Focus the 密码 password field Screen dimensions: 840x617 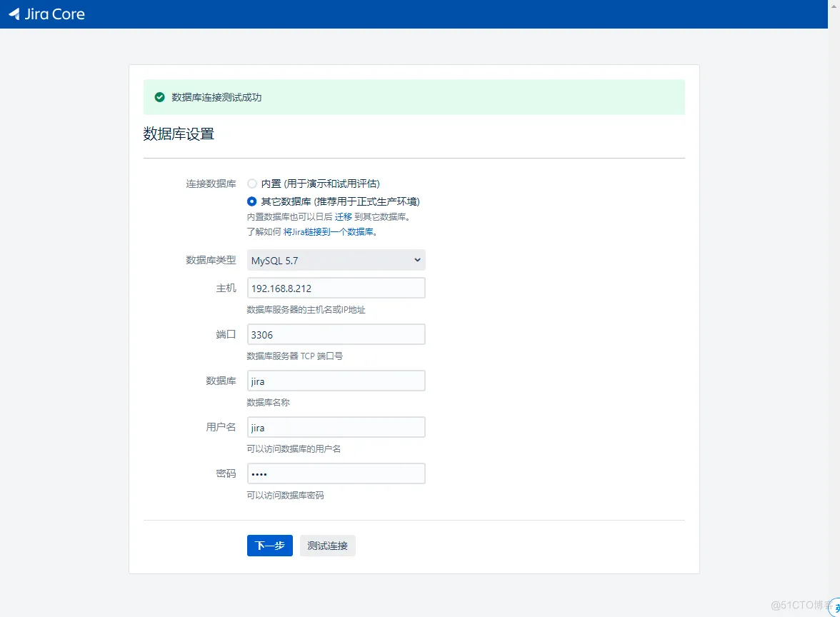pyautogui.click(x=336, y=474)
